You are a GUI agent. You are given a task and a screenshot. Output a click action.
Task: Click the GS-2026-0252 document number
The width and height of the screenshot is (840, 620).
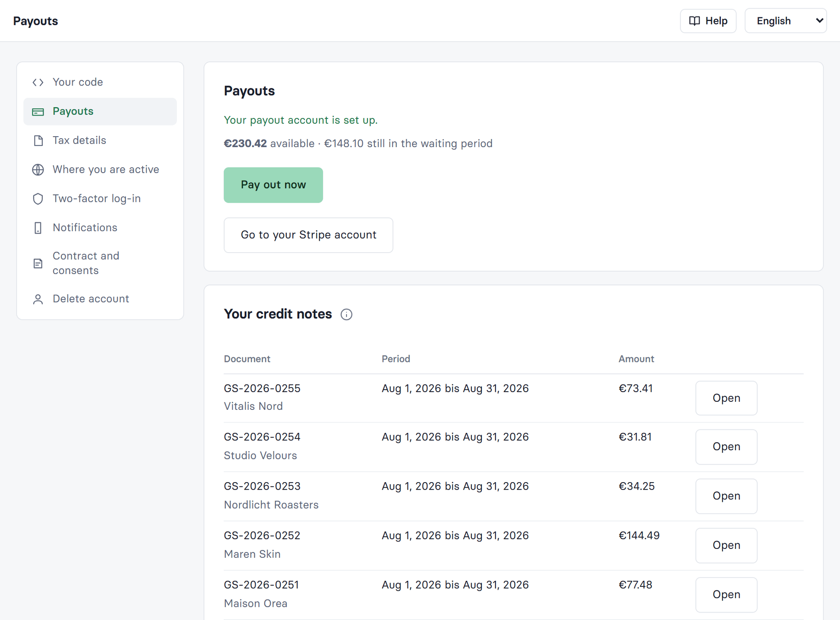pyautogui.click(x=262, y=536)
